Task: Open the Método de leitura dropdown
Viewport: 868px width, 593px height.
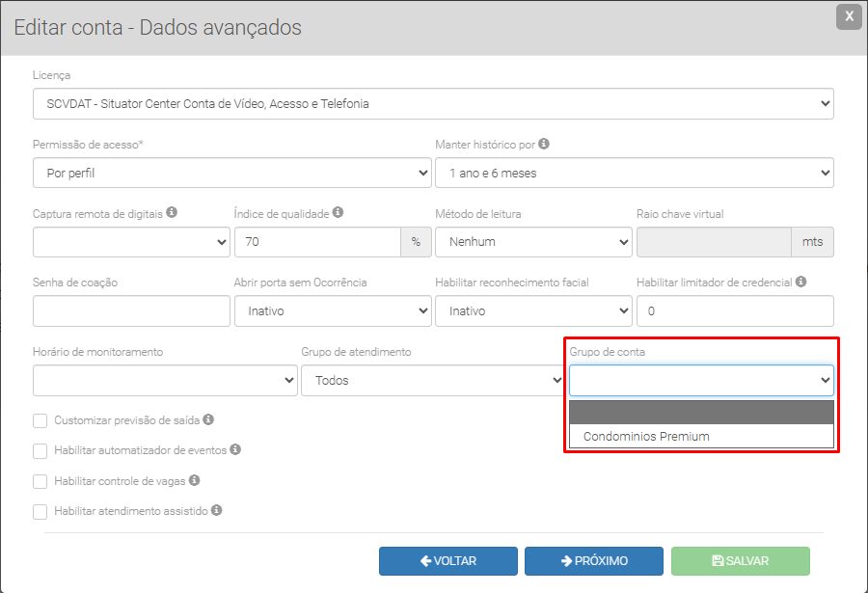Action: pyautogui.click(x=533, y=242)
